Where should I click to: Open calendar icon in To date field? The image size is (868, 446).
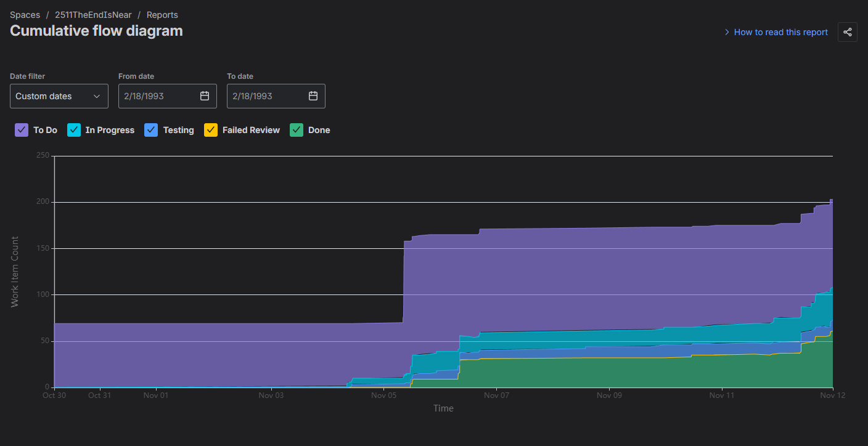(313, 96)
